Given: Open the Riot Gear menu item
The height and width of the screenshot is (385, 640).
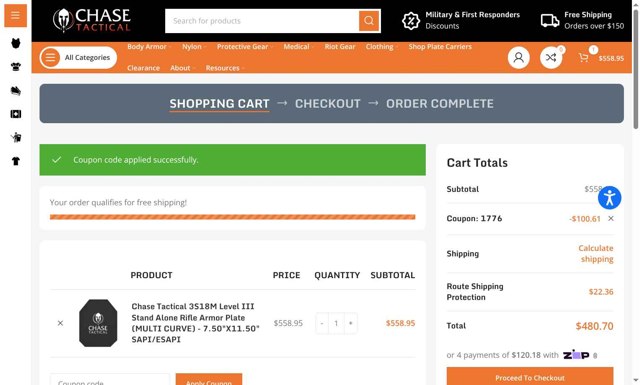Looking at the screenshot, I should [340, 47].
